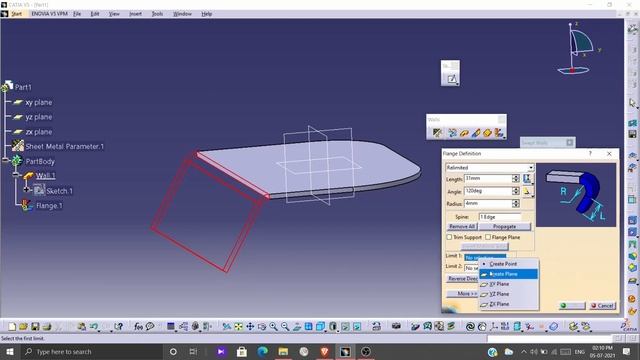Click the Save icon in bottom toolbar
Screen dimensions: 640x360
coord(35,327)
